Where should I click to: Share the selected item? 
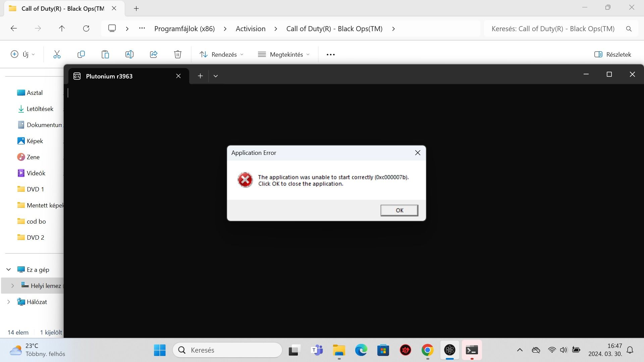click(154, 54)
